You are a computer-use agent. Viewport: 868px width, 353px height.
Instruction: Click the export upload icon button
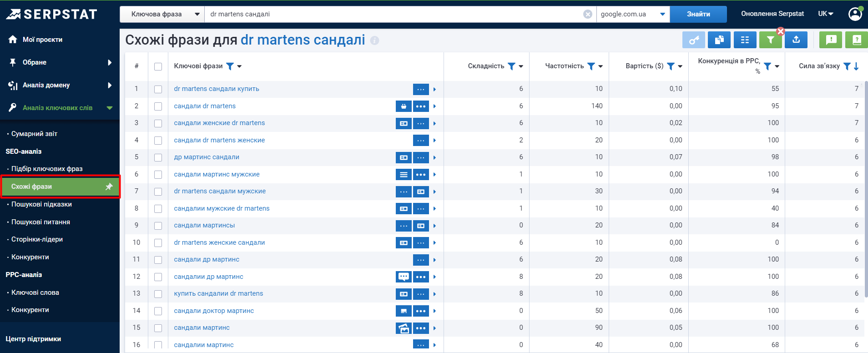point(796,40)
